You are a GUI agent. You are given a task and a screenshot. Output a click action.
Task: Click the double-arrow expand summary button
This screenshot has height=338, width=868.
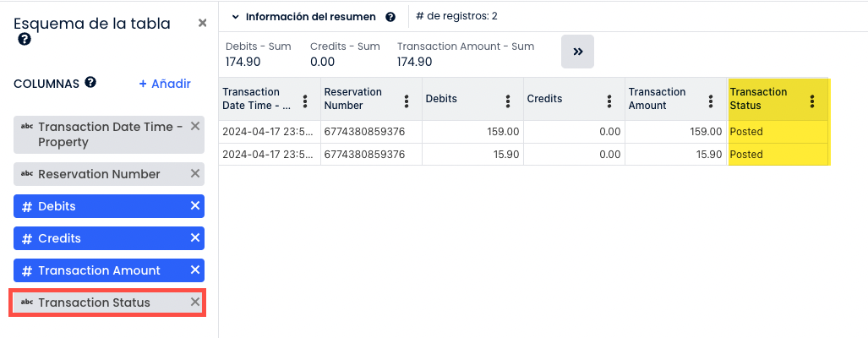(578, 52)
